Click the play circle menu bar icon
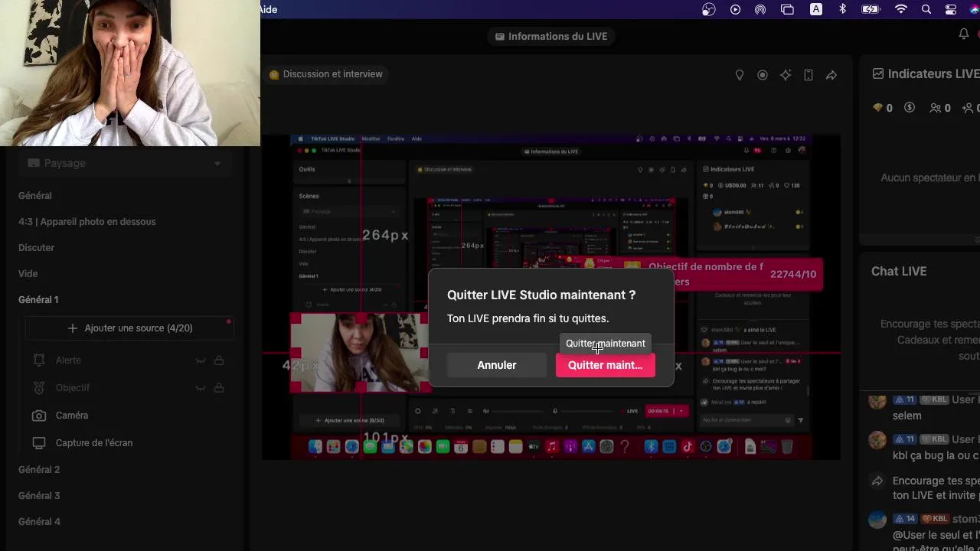The height and width of the screenshot is (551, 980). click(735, 9)
